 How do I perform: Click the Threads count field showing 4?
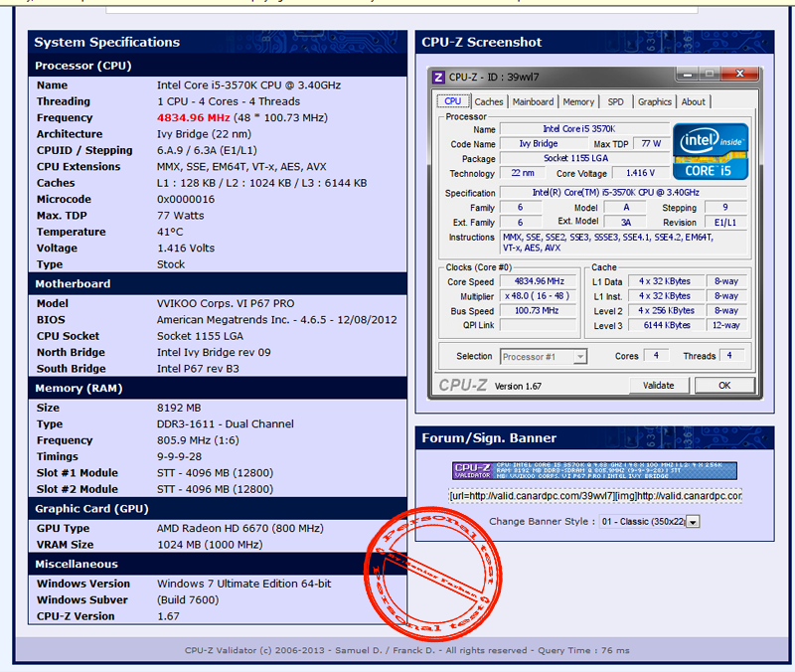click(x=732, y=356)
